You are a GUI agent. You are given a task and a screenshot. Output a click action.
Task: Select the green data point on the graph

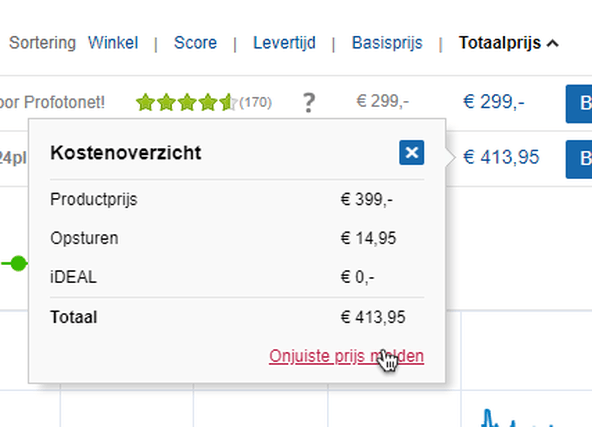(x=18, y=263)
